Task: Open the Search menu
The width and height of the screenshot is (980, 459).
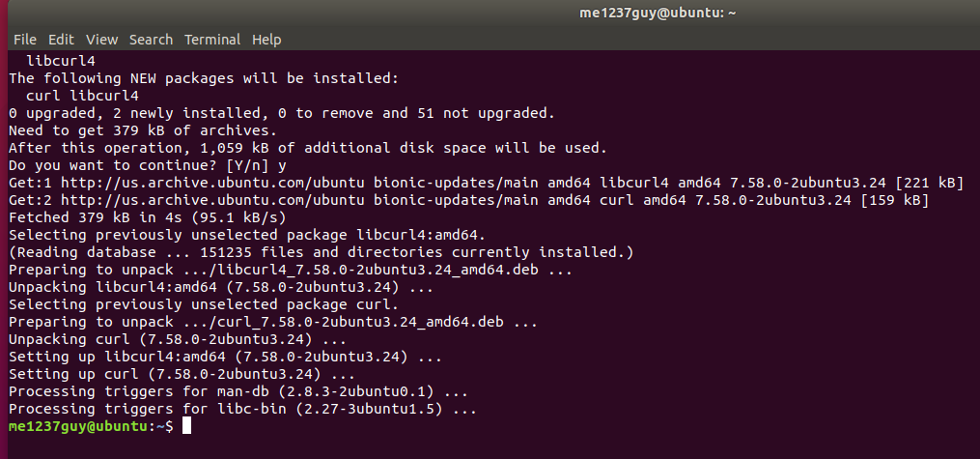Action: pos(152,40)
